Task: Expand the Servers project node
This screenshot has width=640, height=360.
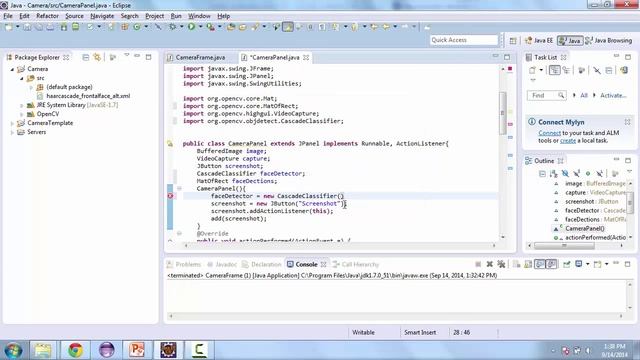Action: 12,132
